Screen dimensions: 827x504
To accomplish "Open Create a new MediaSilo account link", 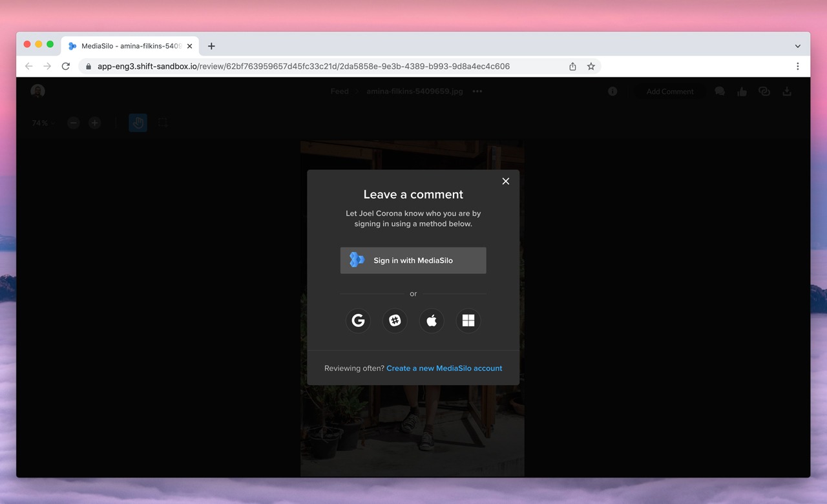I will pos(444,368).
